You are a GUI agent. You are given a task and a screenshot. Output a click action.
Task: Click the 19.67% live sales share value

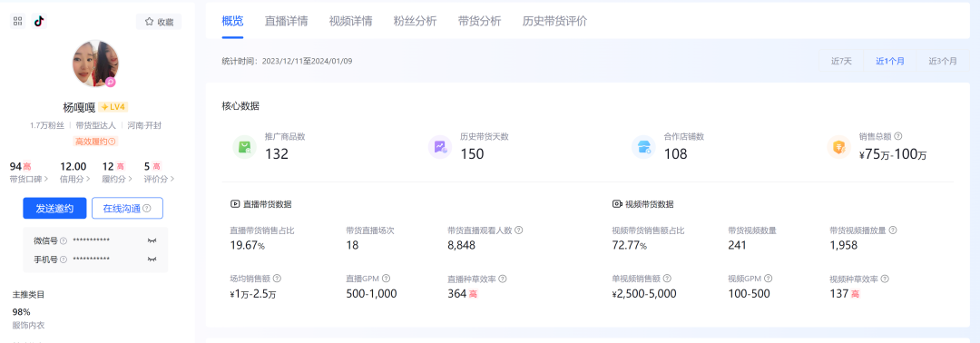pos(248,246)
